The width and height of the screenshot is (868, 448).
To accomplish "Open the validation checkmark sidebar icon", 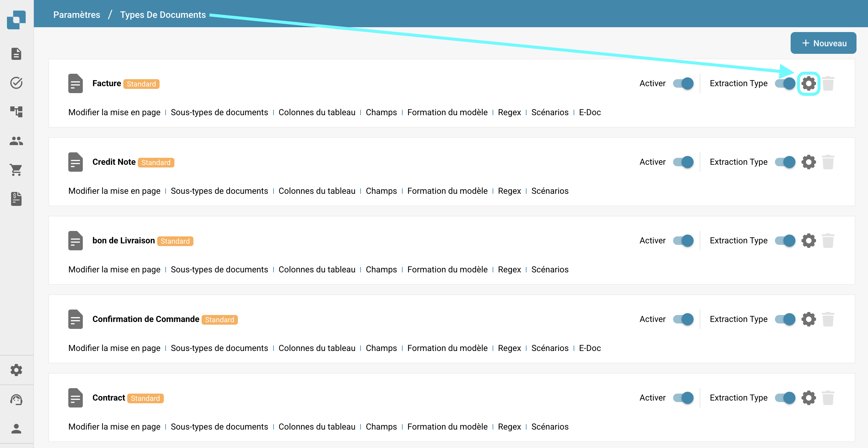I will (x=16, y=83).
